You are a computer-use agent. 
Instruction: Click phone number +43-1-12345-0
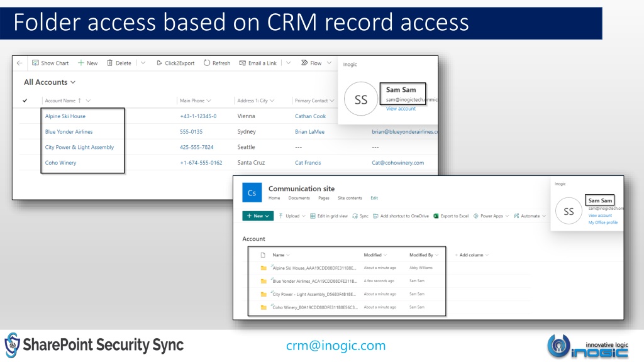tap(198, 116)
